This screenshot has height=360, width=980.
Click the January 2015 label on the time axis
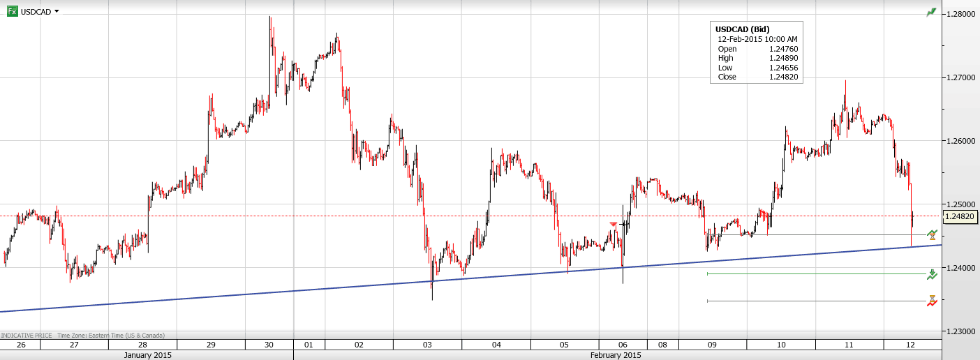(147, 355)
